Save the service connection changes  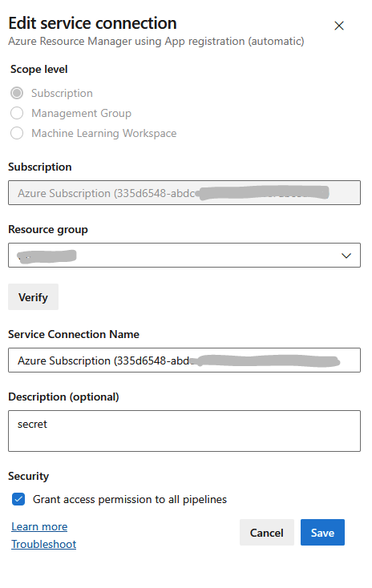322,533
